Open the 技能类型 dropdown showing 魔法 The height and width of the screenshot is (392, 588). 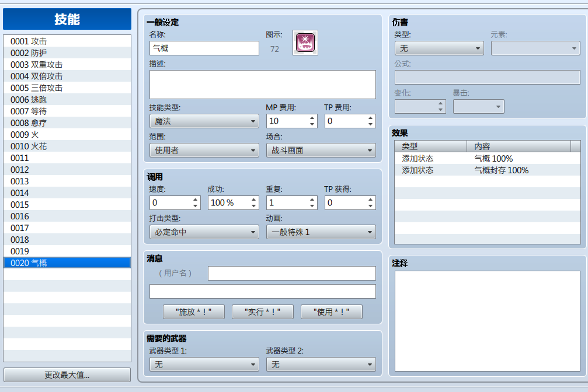pyautogui.click(x=204, y=121)
